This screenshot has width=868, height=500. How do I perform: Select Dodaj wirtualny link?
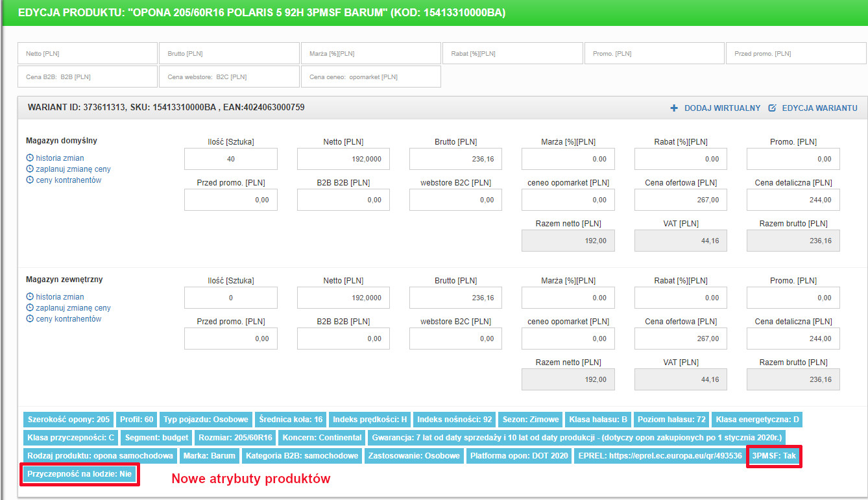pyautogui.click(x=722, y=108)
